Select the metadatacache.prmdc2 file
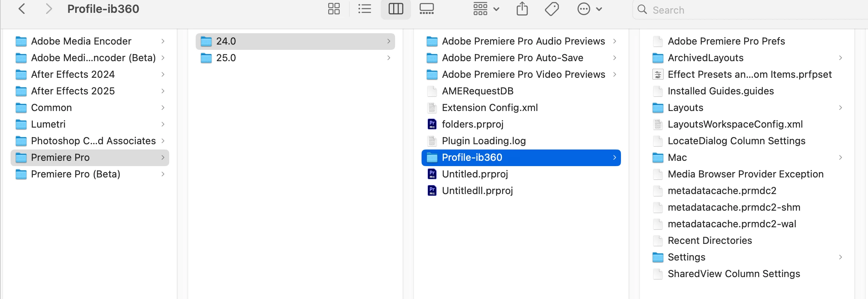The height and width of the screenshot is (299, 868). coord(747,191)
